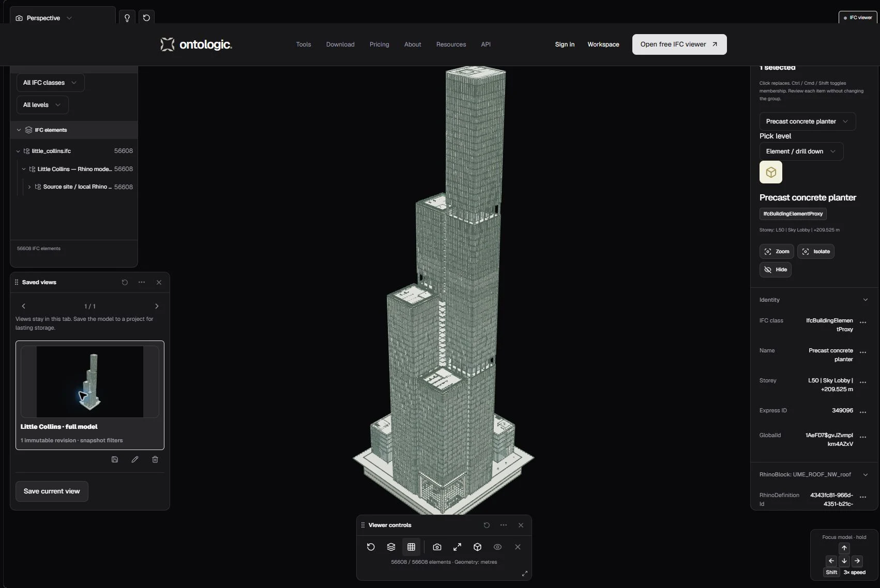The image size is (880, 588).
Task: Open the Tools menu
Action: pos(304,44)
